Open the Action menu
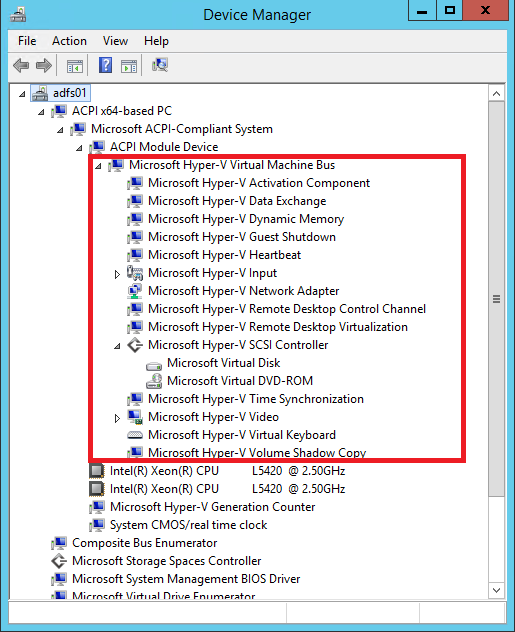The image size is (515, 632). (69, 41)
